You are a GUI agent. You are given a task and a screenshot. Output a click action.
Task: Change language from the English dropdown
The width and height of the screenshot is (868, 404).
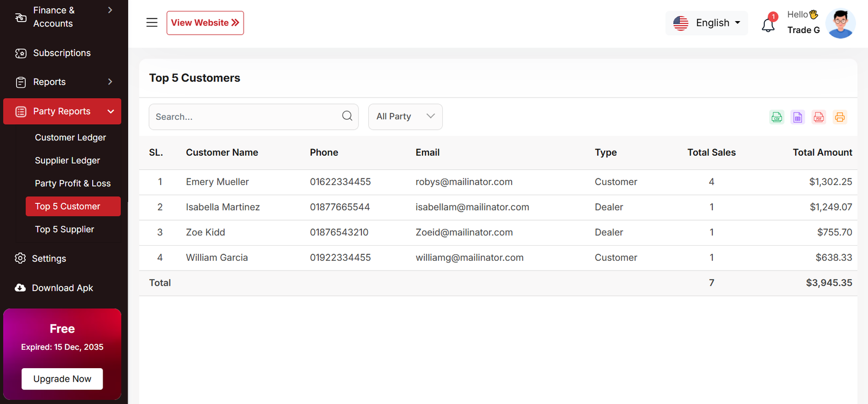(x=706, y=23)
